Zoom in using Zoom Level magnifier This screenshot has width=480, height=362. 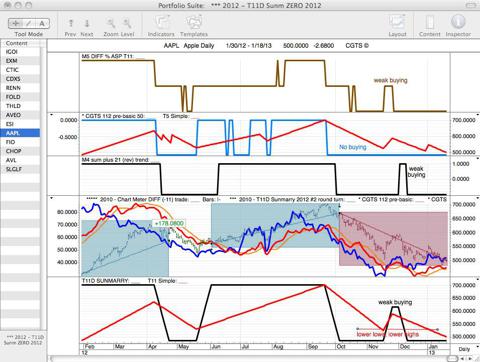[x=127, y=23]
